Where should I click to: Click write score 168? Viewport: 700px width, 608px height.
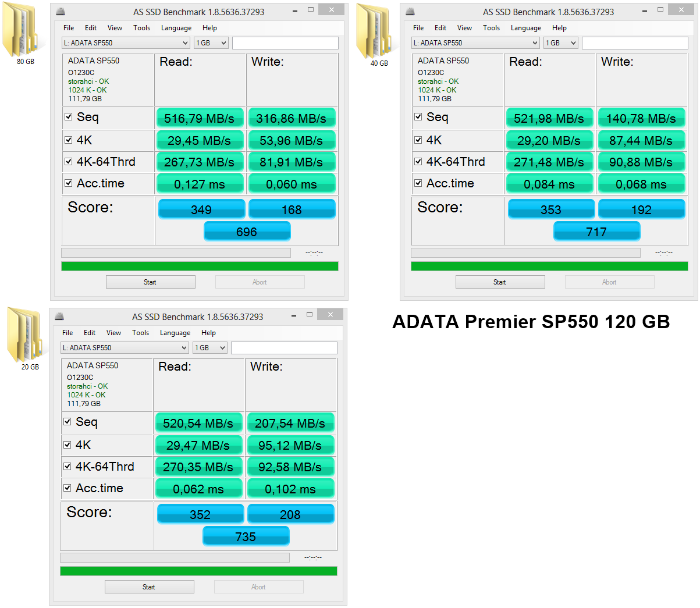point(292,209)
